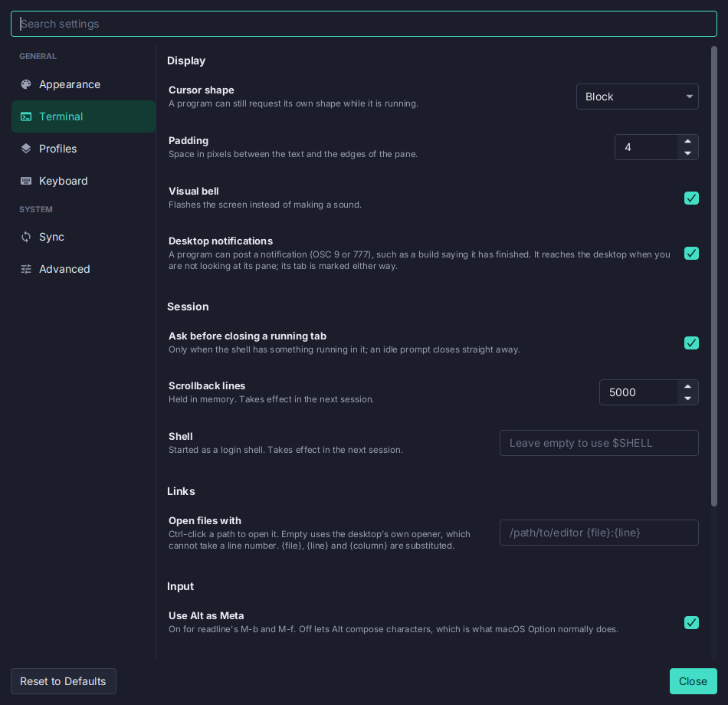This screenshot has height=705, width=728.
Task: Click the Padding value field
Action: tap(646, 147)
